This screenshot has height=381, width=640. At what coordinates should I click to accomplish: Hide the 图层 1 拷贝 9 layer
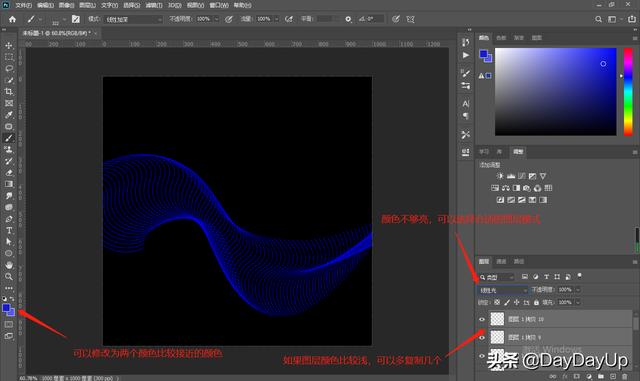pos(482,337)
